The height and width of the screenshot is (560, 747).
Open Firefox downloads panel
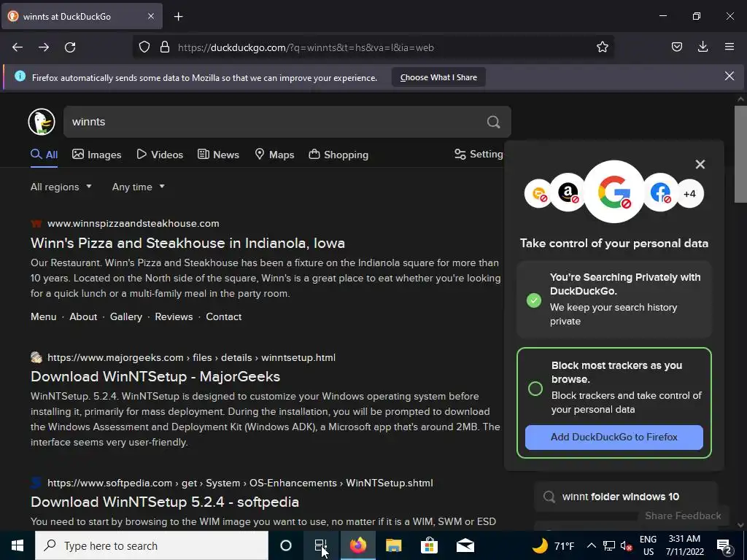click(x=703, y=47)
